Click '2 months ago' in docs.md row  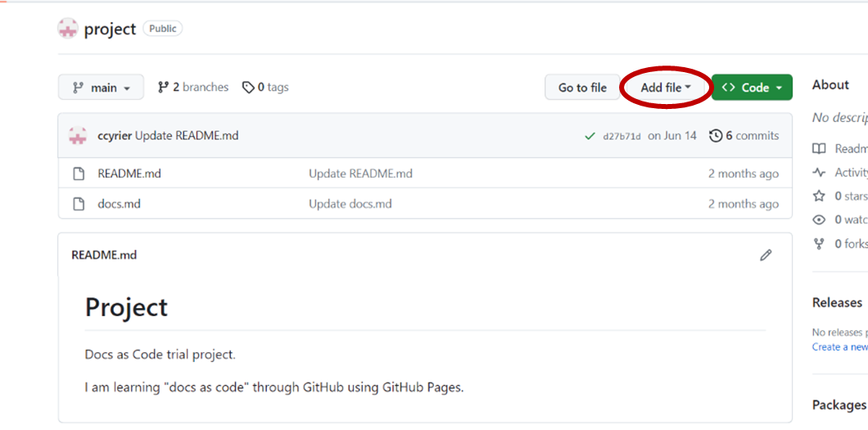(744, 204)
